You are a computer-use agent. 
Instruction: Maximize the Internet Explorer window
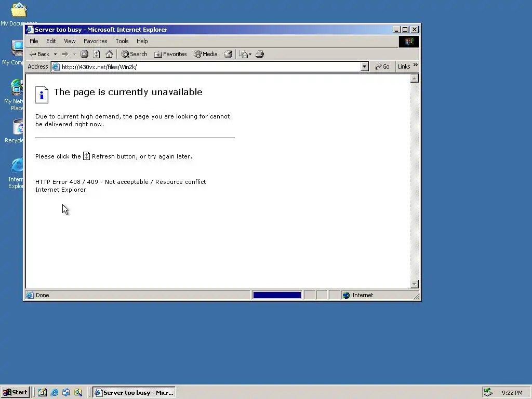(x=405, y=30)
